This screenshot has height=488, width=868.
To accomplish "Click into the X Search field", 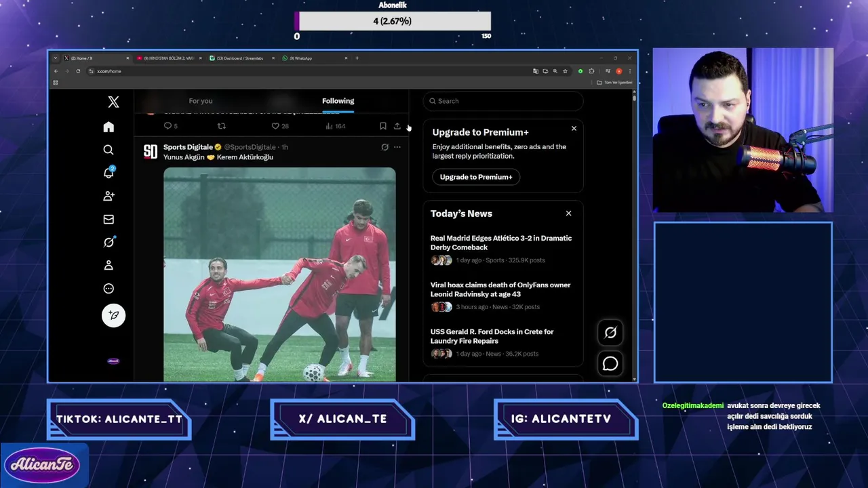I will tap(503, 101).
